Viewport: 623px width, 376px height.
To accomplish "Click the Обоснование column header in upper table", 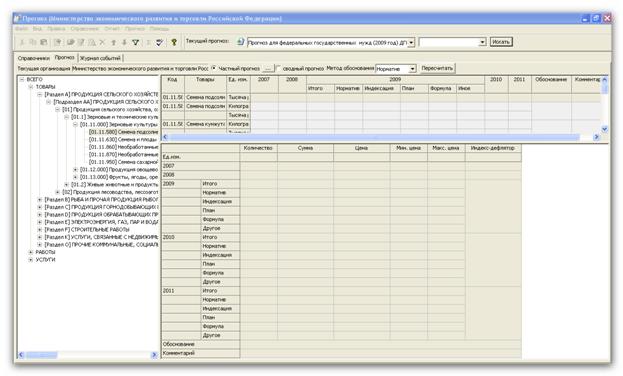I will pyautogui.click(x=551, y=84).
